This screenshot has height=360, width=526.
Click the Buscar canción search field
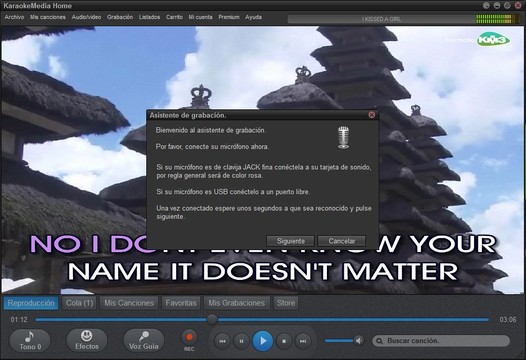[441, 341]
